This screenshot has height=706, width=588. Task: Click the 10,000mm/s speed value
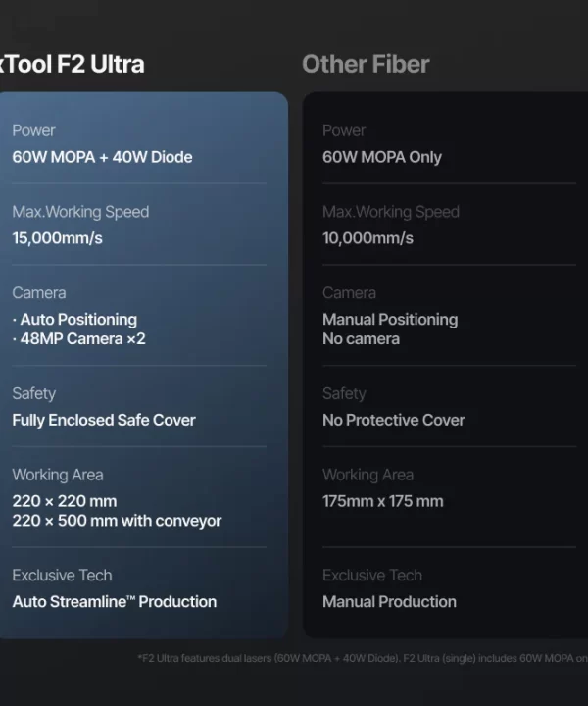click(x=367, y=238)
